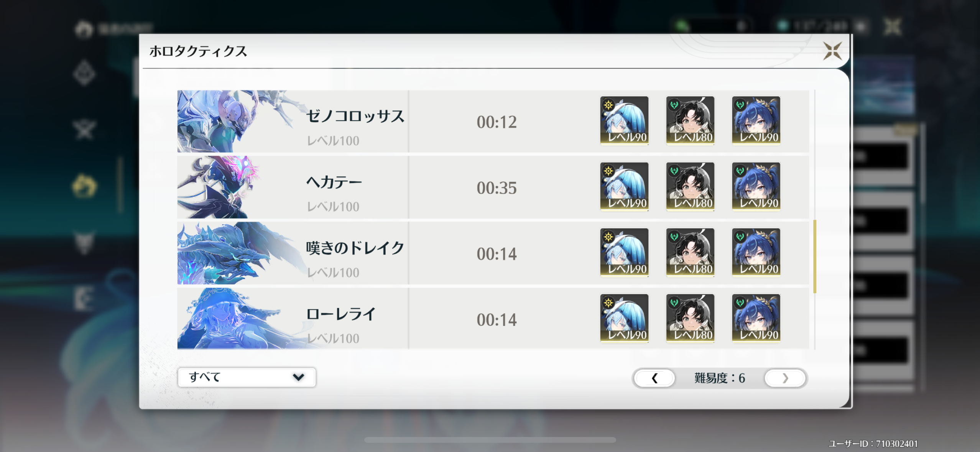Screen dimensions: 980x452
Task: Click light-blue-haired character icon in ゼノコロッサス row
Action: [624, 120]
